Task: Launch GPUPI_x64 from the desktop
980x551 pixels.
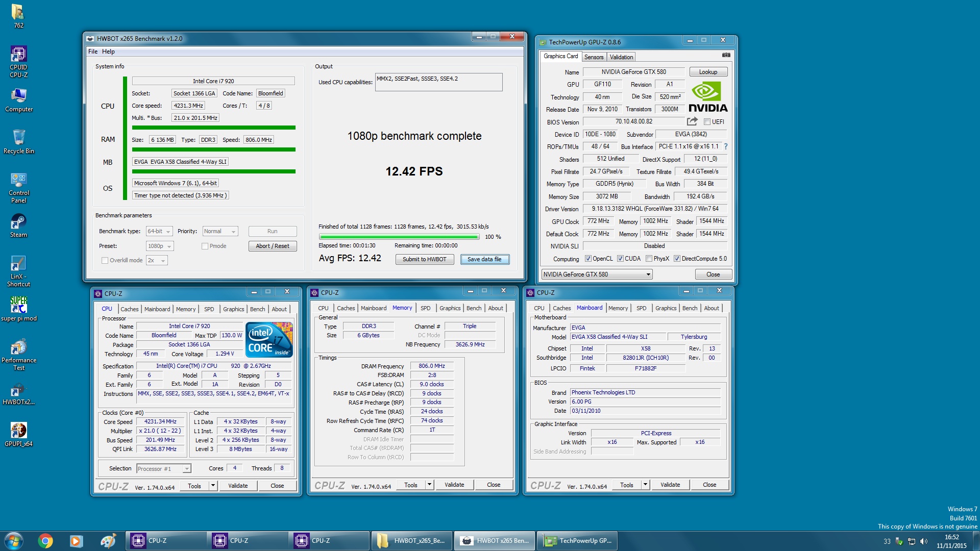Action: pyautogui.click(x=18, y=435)
